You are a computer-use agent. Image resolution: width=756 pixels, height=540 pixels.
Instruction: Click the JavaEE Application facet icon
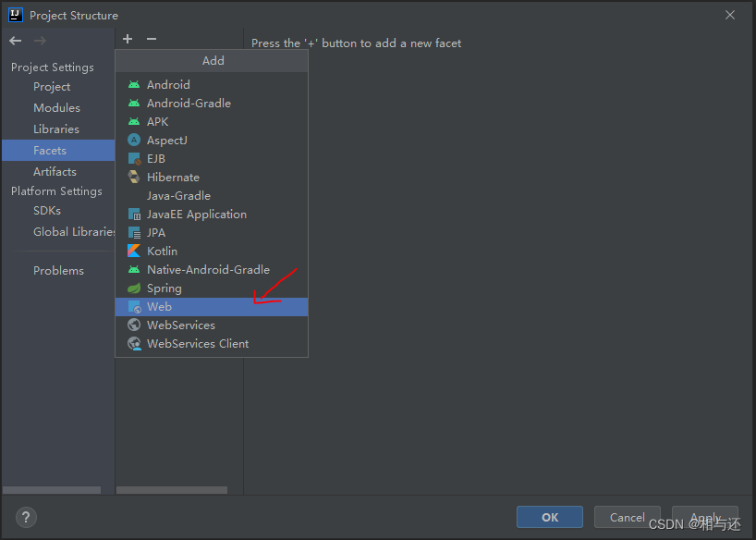[x=134, y=215]
